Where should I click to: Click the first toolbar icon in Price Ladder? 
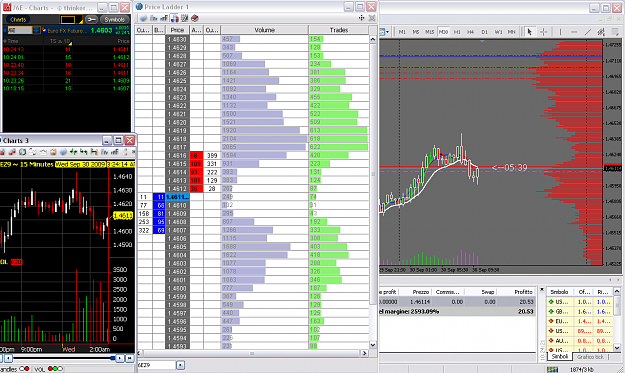tap(143, 18)
